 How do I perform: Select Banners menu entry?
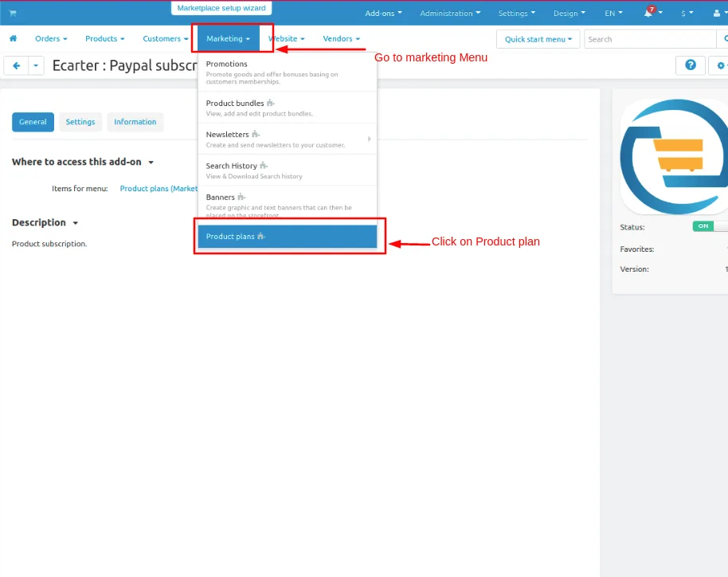(288, 205)
